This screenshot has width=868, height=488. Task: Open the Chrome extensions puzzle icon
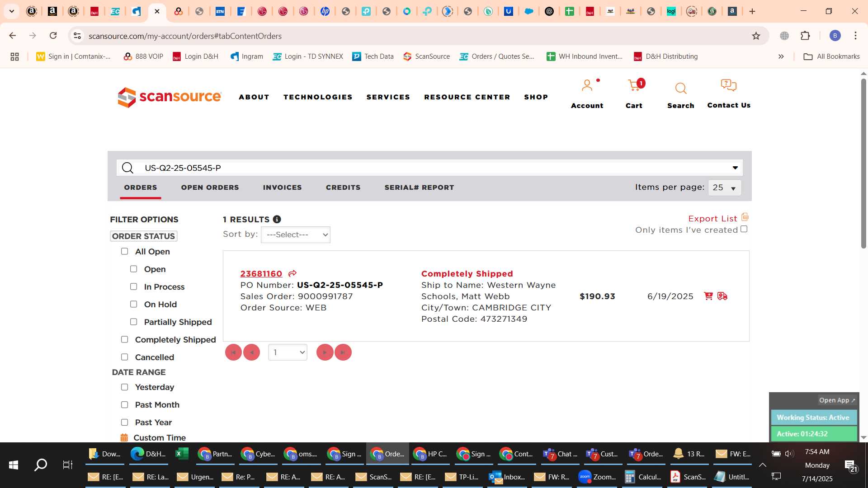click(x=805, y=36)
